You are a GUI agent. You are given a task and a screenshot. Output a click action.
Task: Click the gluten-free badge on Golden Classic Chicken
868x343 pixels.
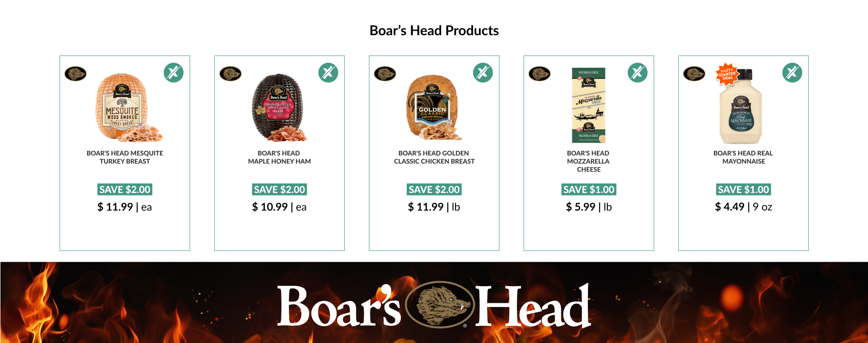pos(483,73)
